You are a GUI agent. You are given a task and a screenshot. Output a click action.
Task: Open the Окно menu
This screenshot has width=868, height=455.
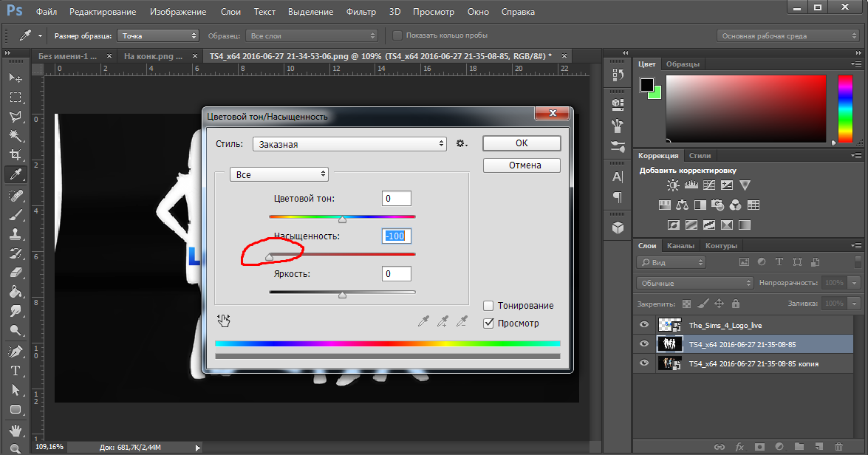(x=478, y=12)
